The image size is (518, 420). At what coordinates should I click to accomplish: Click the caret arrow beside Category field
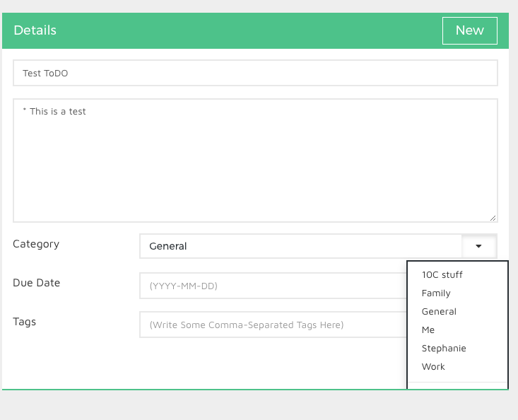tap(478, 246)
